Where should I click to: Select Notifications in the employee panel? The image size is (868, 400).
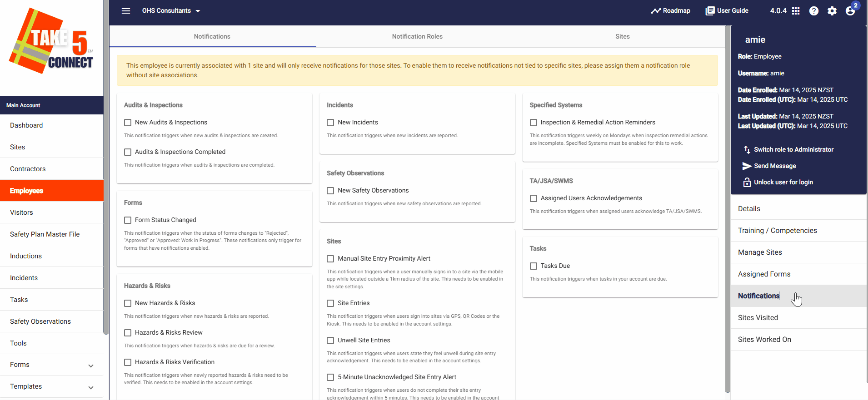(x=798, y=296)
